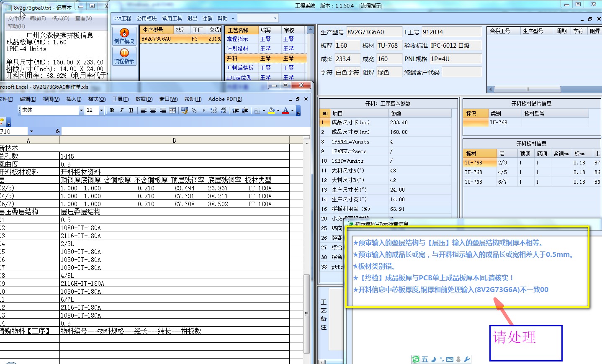Click the Sogou soft keyboard icon
This screenshot has height=364, width=602.
point(450,359)
